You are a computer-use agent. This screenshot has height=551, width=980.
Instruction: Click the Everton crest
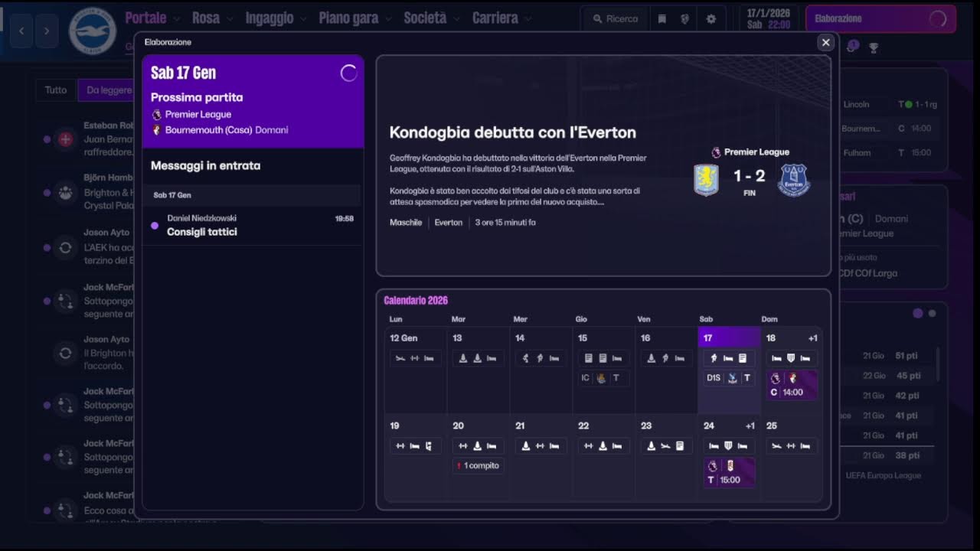click(794, 181)
